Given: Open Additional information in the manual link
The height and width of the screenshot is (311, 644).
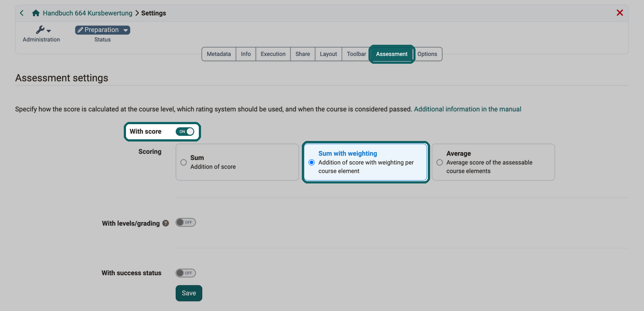Looking at the screenshot, I should [x=468, y=109].
